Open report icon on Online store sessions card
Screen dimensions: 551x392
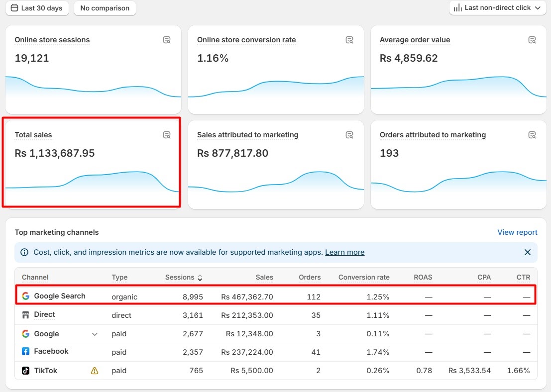tap(167, 40)
